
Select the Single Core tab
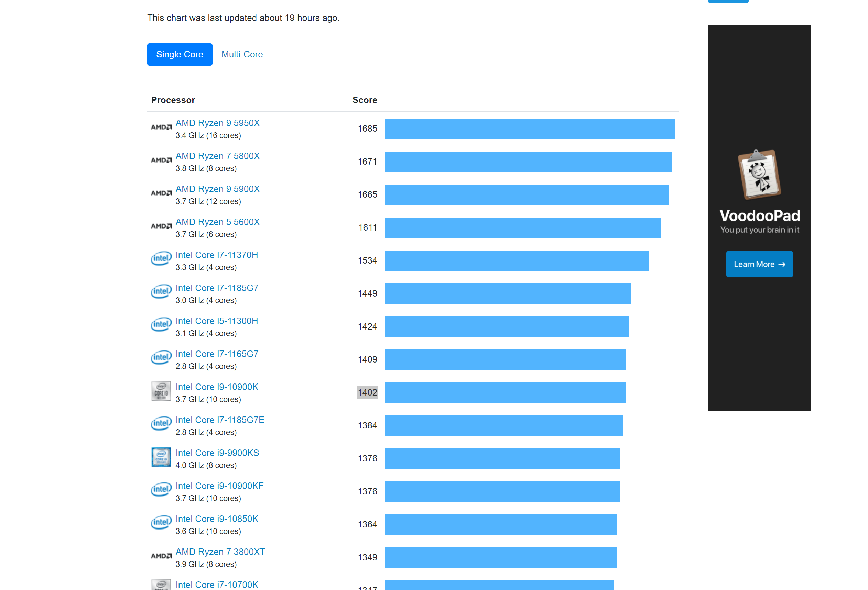pos(180,55)
